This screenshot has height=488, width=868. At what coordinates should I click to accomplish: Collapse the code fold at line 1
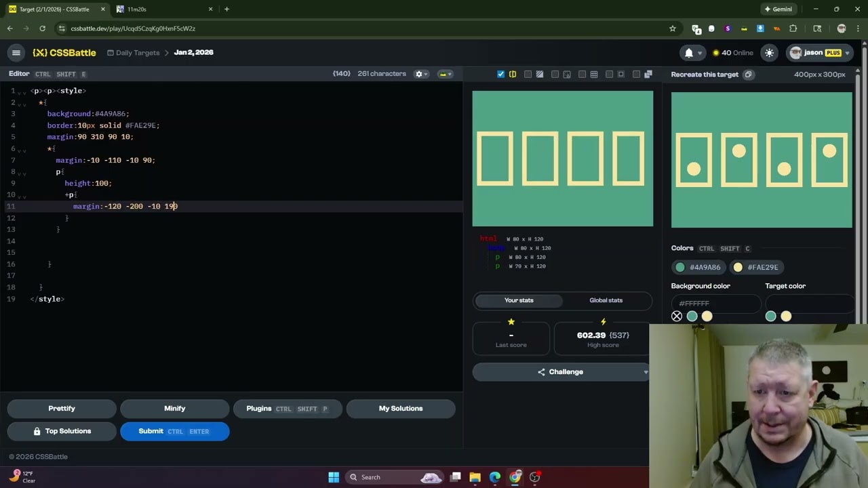pyautogui.click(x=22, y=93)
